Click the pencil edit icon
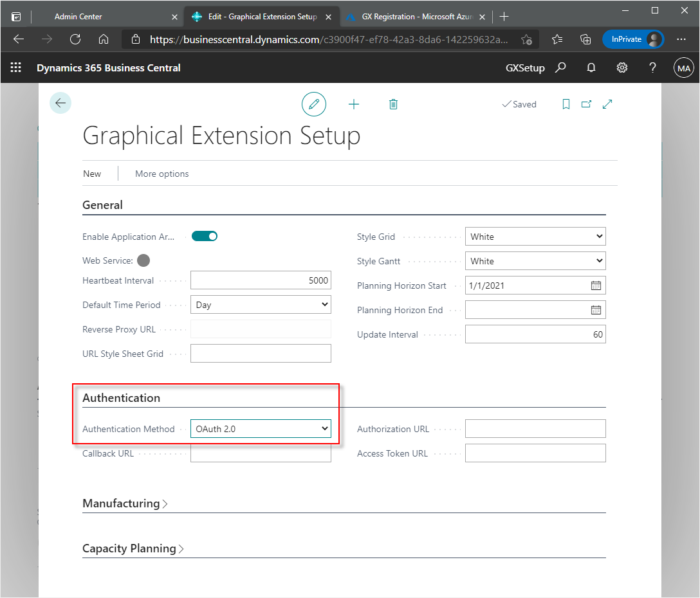The width and height of the screenshot is (700, 598). (x=314, y=104)
